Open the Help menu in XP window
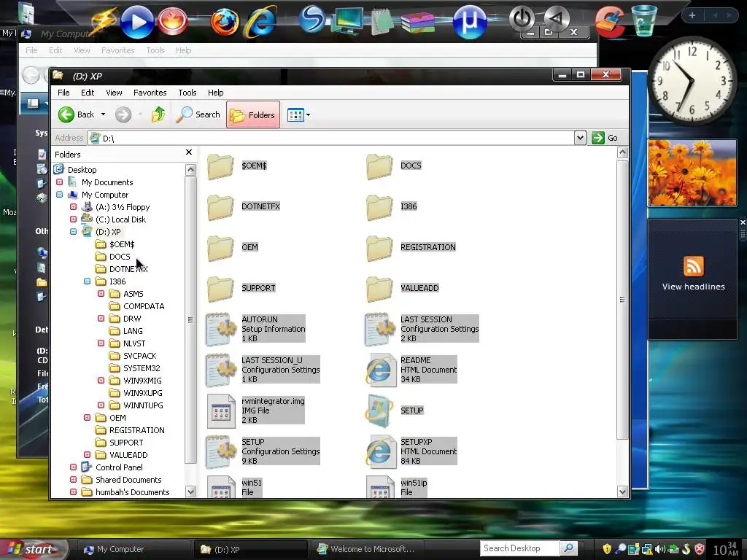Image resolution: width=747 pixels, height=560 pixels. pos(215,93)
